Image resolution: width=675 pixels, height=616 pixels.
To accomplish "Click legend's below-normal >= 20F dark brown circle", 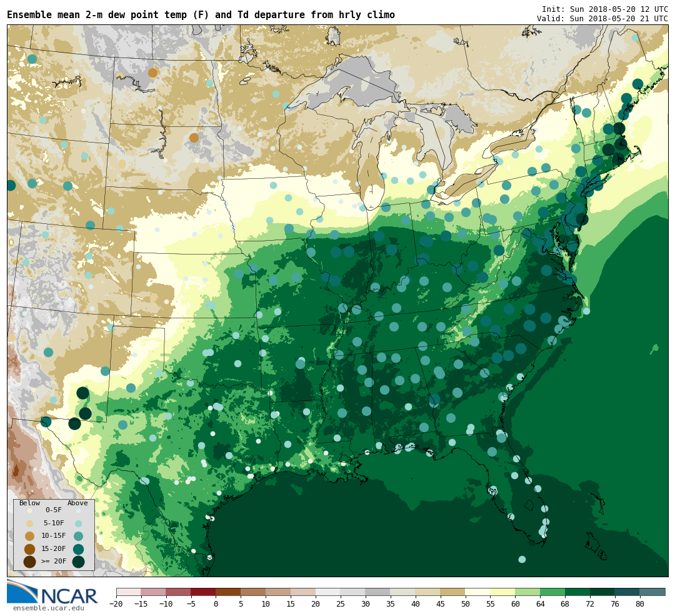I will click(30, 562).
